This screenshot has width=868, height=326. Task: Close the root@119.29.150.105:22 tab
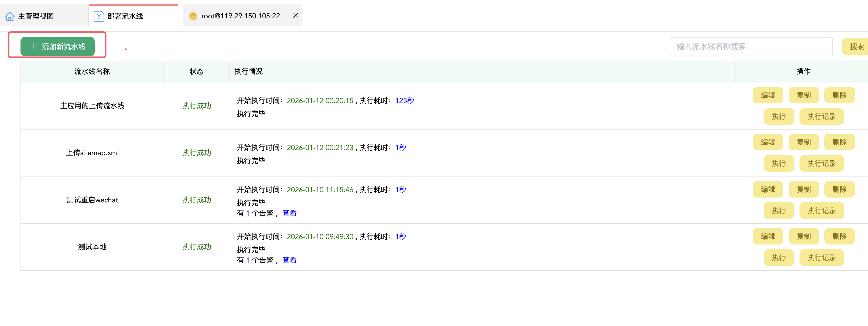296,15
